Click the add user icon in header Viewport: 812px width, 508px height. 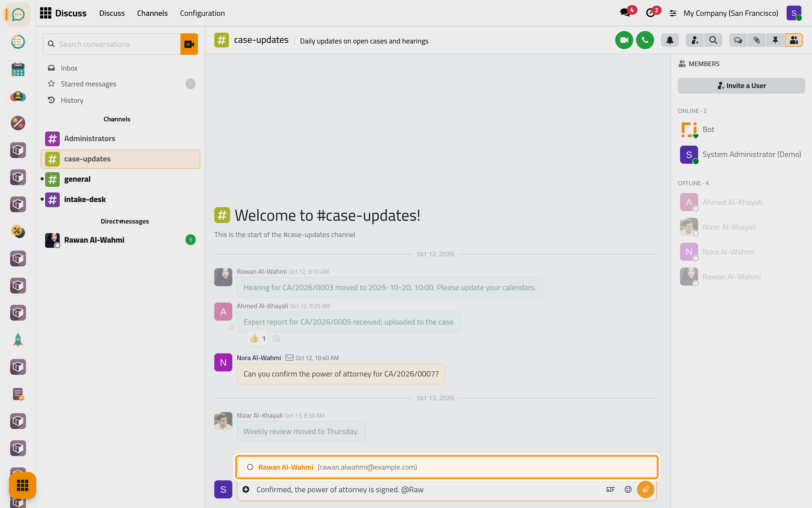[694, 40]
